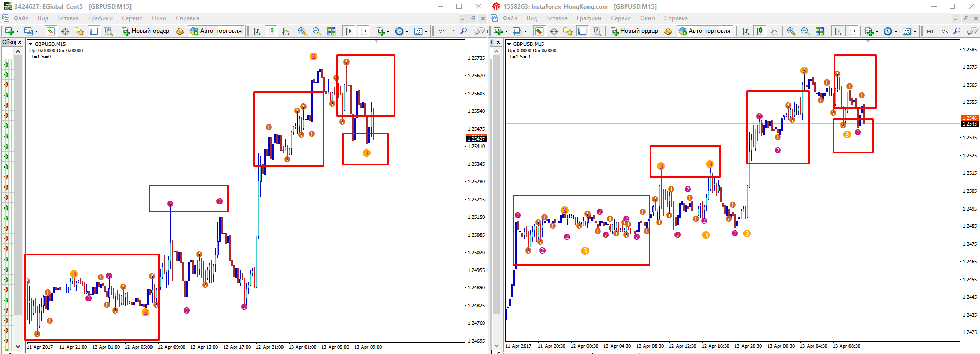Select the M5 timeframe in the InstaForex toolbar
This screenshot has height=354, width=980.
click(944, 31)
